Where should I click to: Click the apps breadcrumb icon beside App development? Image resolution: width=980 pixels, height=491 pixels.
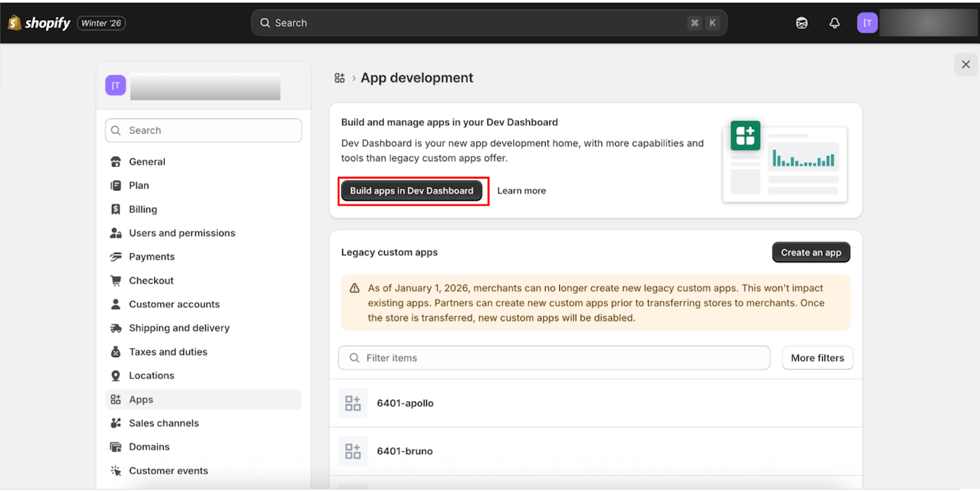(340, 78)
